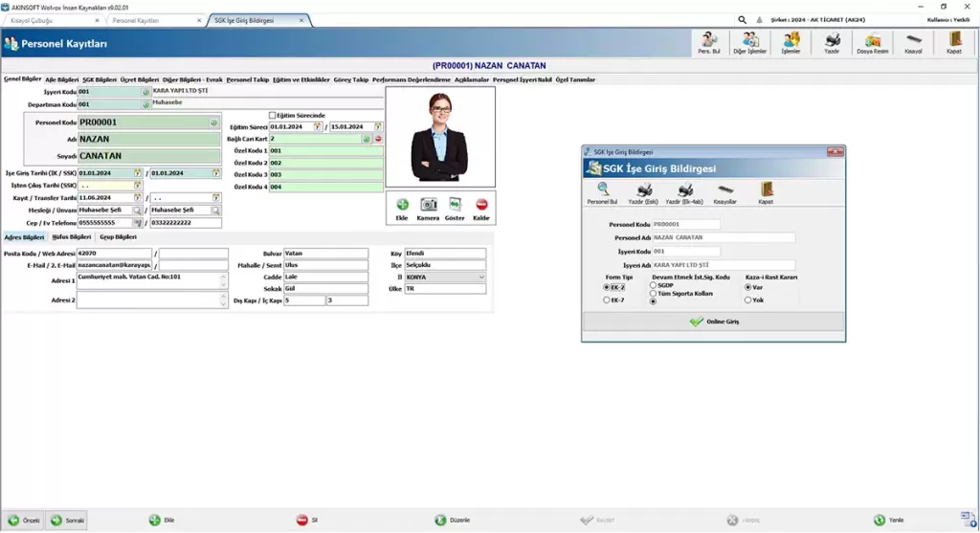
Task: Click Kapat door icon in SGK dialog
Action: pos(767,193)
